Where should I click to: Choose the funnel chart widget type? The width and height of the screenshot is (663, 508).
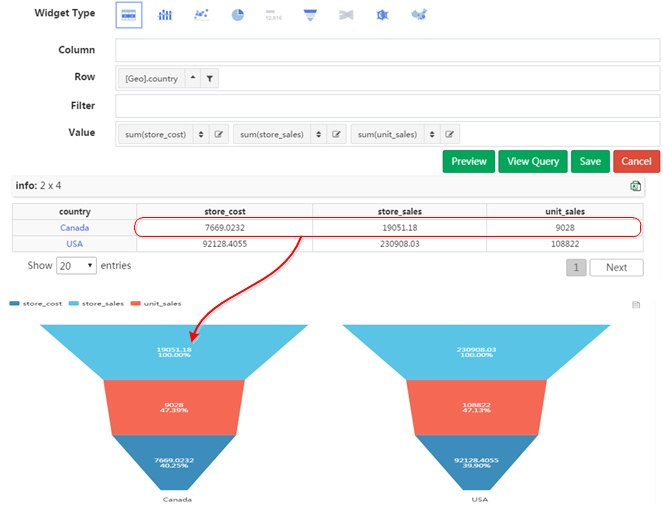pyautogui.click(x=310, y=15)
